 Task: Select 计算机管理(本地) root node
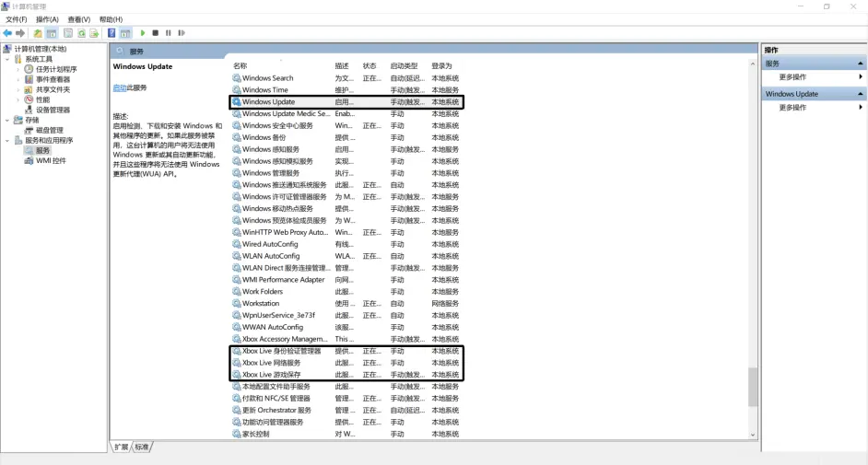tap(41, 49)
